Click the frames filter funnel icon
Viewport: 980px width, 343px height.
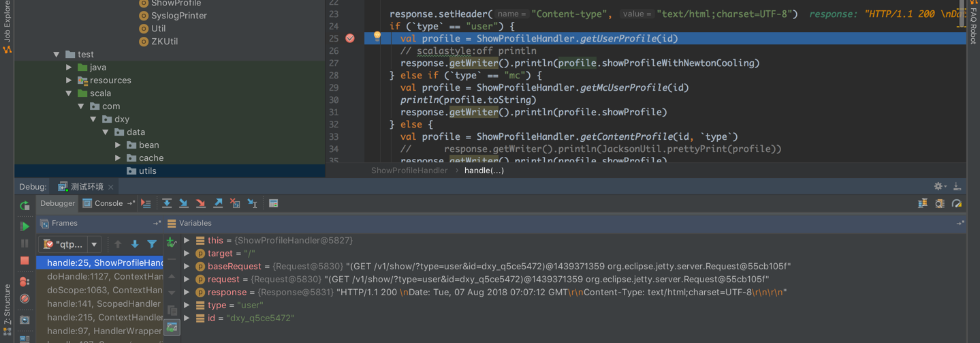click(x=152, y=244)
